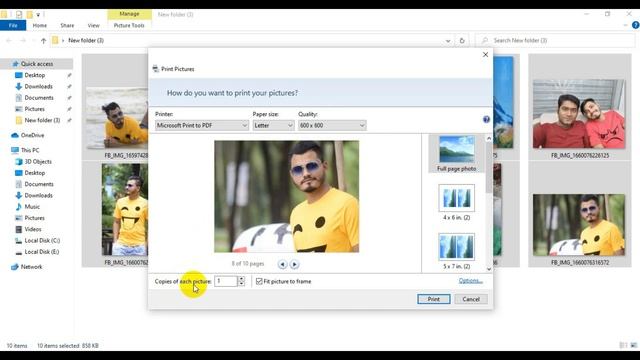Open the Quality dropdown showing 600 x 600
The image size is (640, 360).
click(332, 125)
